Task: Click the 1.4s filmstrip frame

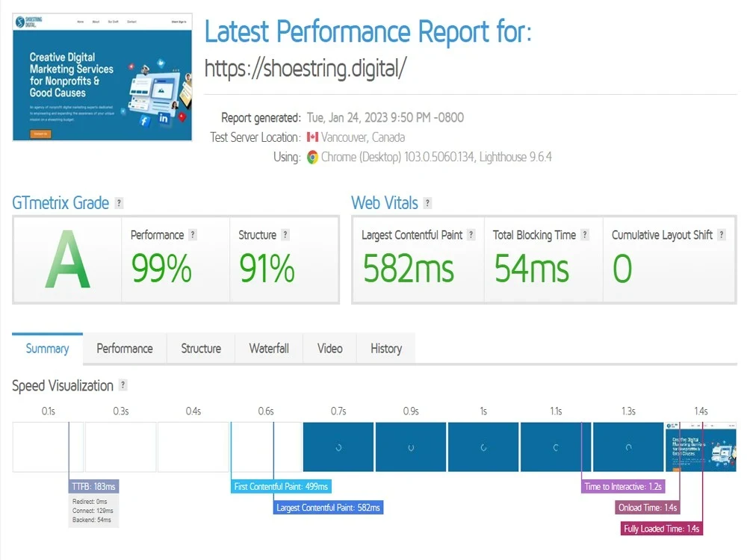Action: (701, 447)
